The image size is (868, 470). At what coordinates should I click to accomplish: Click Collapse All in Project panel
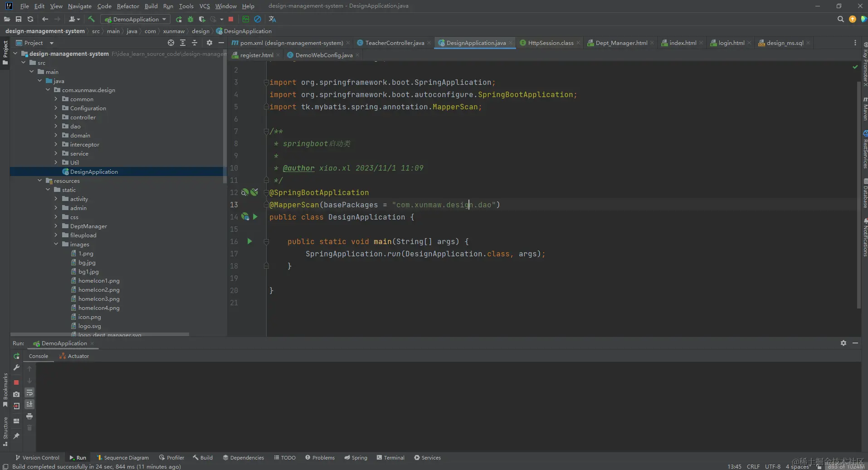coord(195,43)
